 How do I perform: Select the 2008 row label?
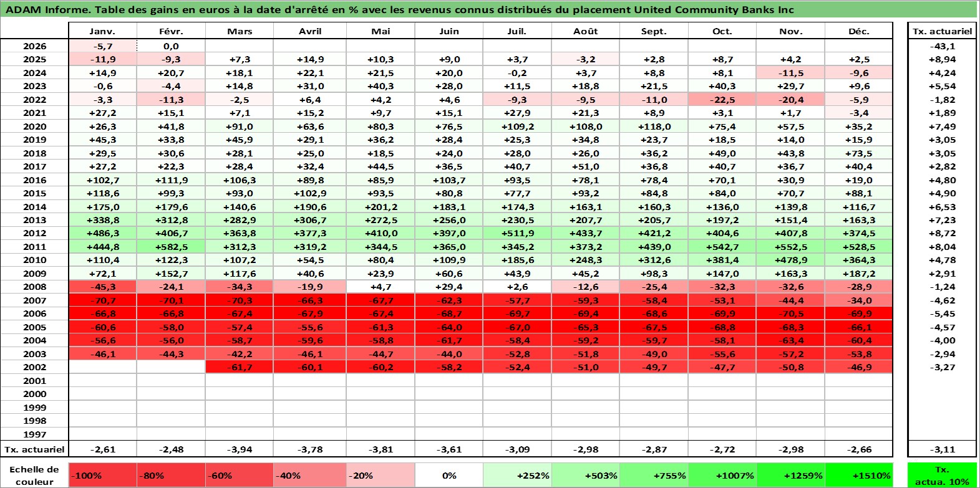tap(34, 287)
